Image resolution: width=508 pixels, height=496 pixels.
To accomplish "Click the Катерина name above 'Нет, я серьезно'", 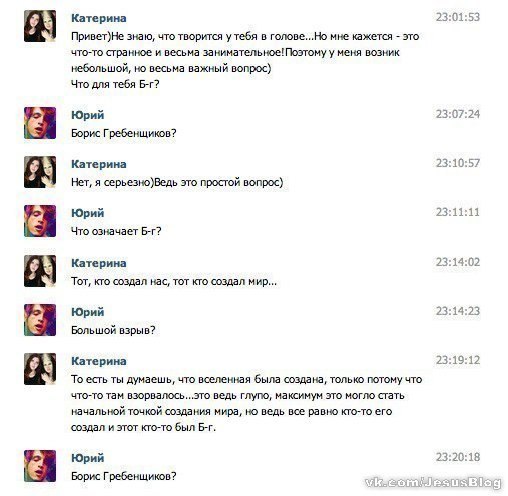I will point(99,164).
